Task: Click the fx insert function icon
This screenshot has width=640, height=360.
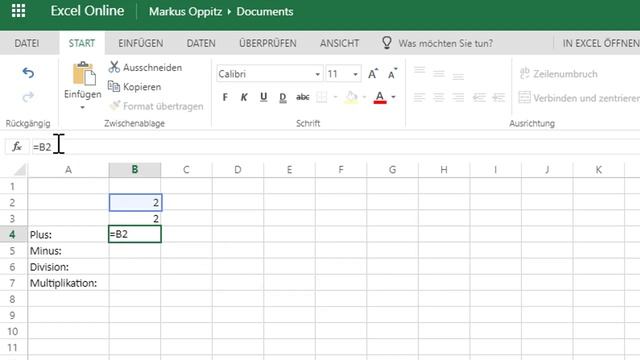Action: pos(17,147)
